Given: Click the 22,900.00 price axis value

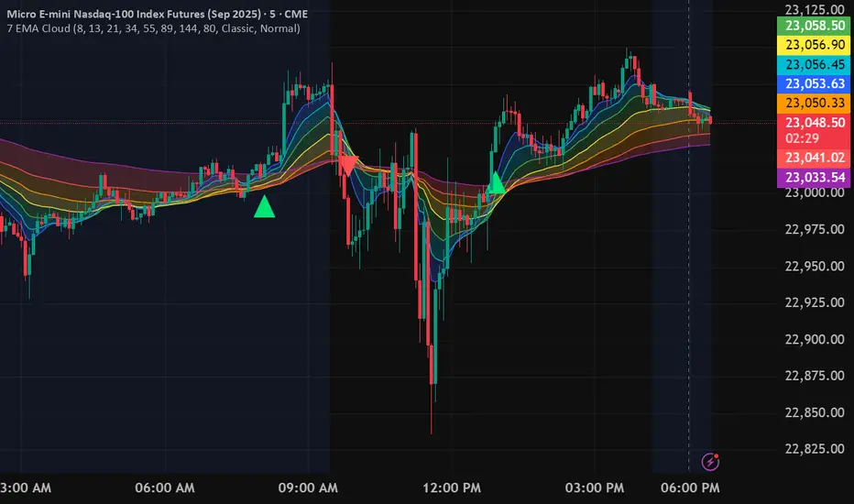Looking at the screenshot, I should point(815,339).
